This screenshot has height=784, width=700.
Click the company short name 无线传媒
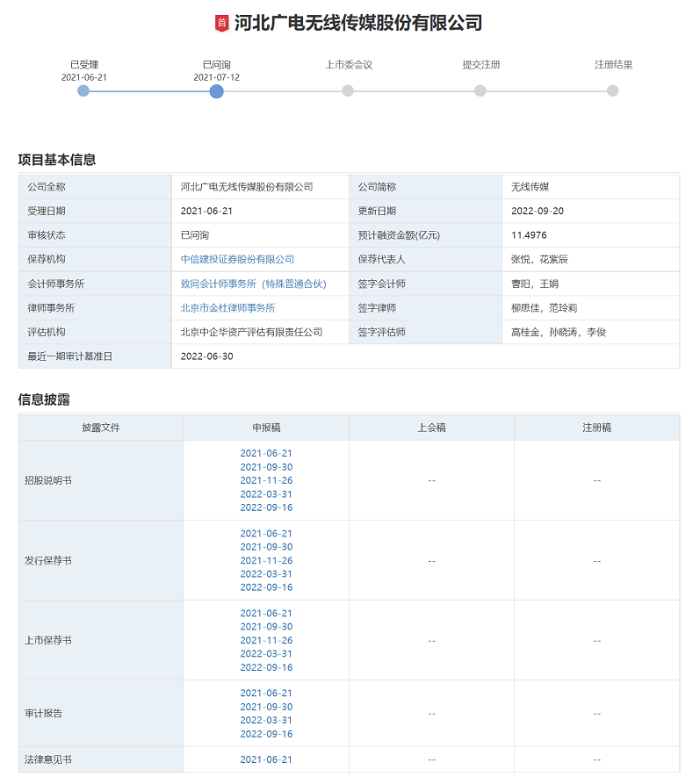[530, 187]
